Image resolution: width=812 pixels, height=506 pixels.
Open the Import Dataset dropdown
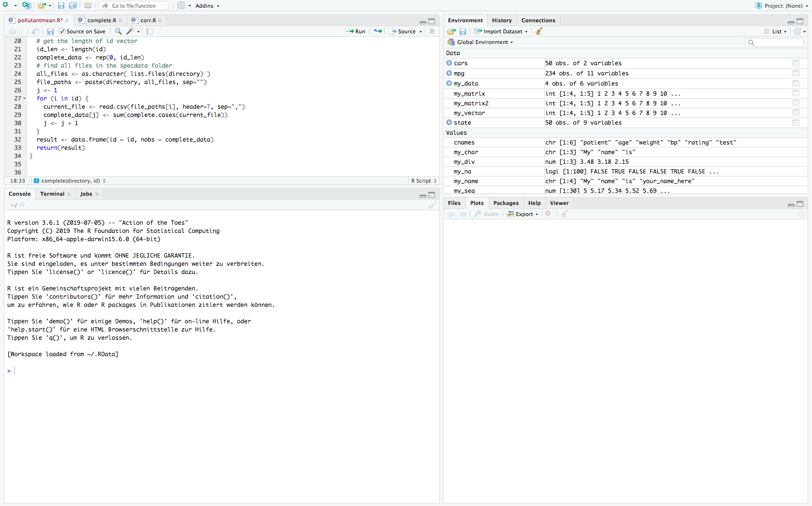coord(501,31)
